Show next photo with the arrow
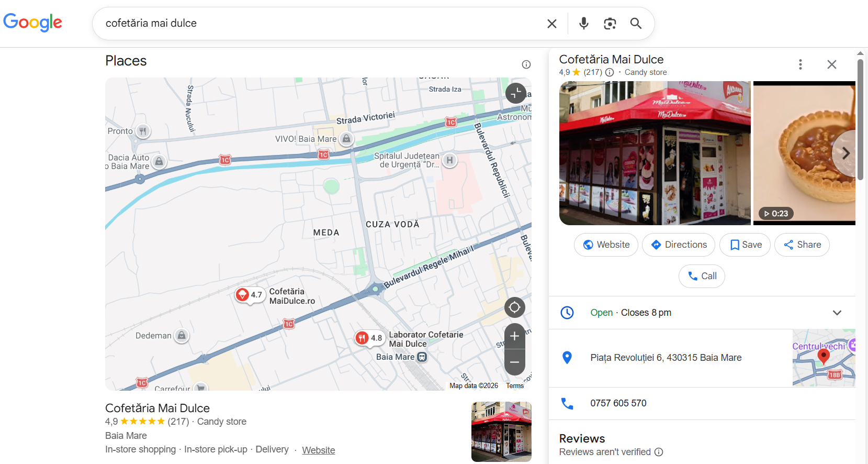 (x=845, y=153)
